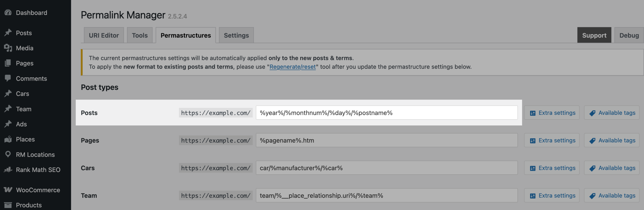Click the Places map icon
Image resolution: width=644 pixels, height=210 pixels.
(x=8, y=139)
